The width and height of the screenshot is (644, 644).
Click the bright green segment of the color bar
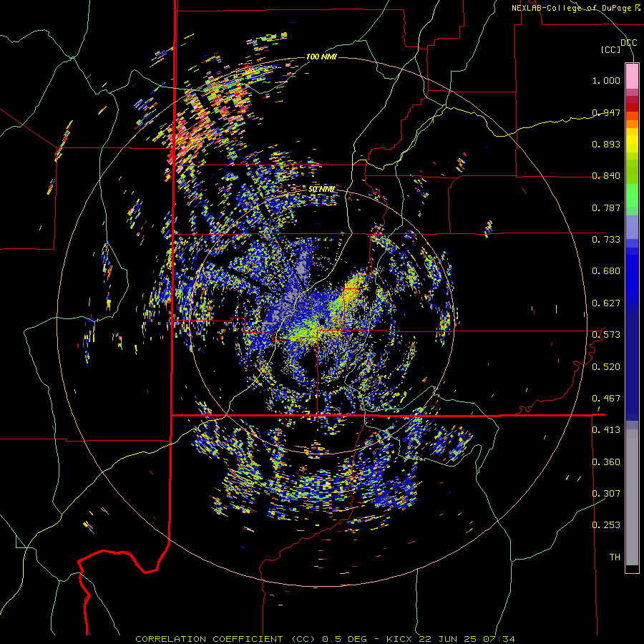pos(632,195)
